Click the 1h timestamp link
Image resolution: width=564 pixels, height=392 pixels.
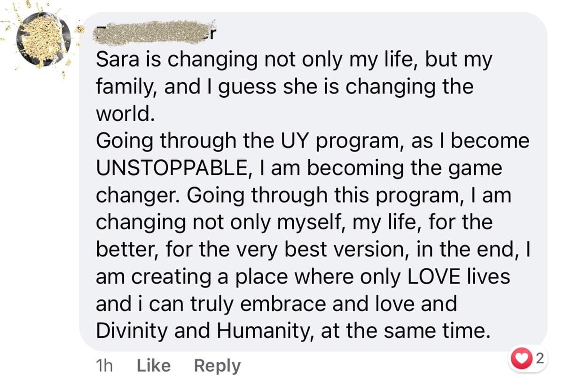pyautogui.click(x=104, y=366)
